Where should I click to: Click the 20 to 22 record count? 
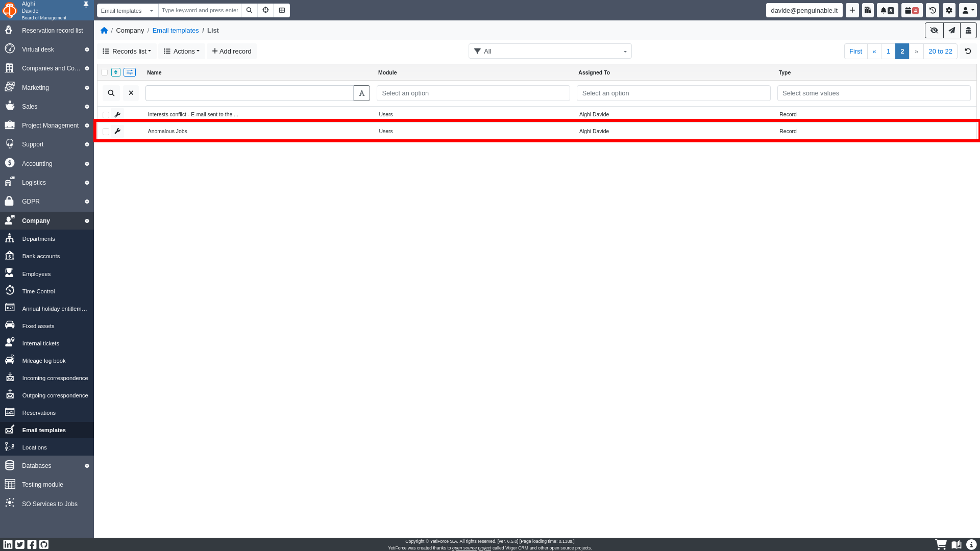940,51
